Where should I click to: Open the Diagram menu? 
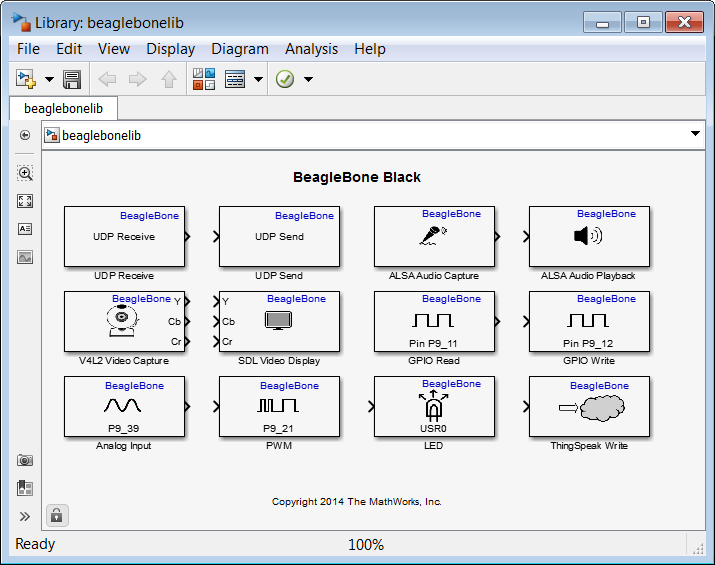point(240,49)
